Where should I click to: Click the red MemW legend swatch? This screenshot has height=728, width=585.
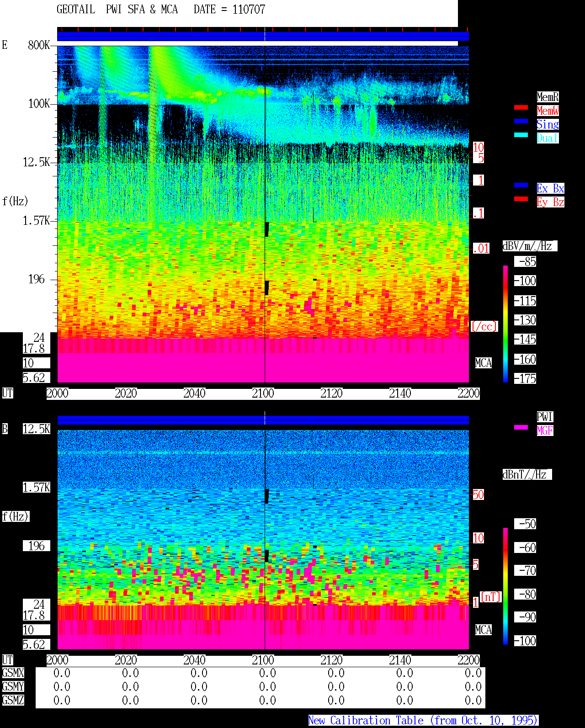[521, 107]
